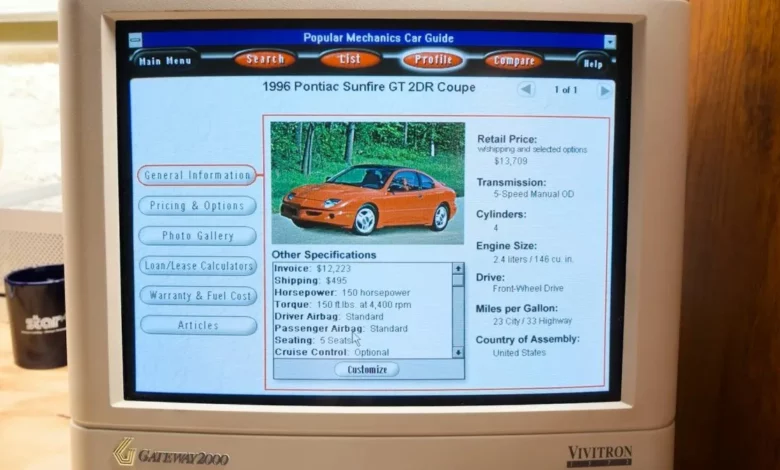Screen dimensions: 780x470
Task: Click the Help button
Action: tap(592, 63)
